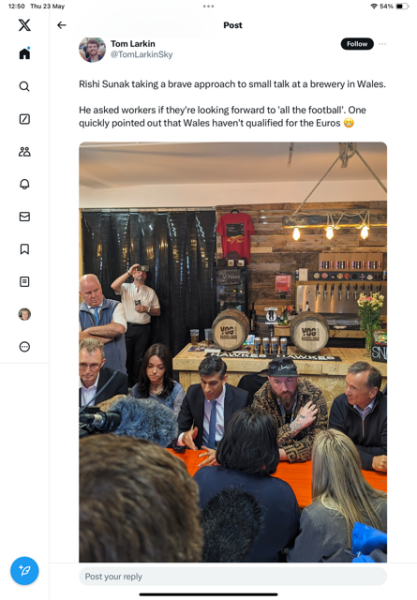Go to the Home feed icon
Viewport: 417px width, 600px height.
(x=24, y=53)
